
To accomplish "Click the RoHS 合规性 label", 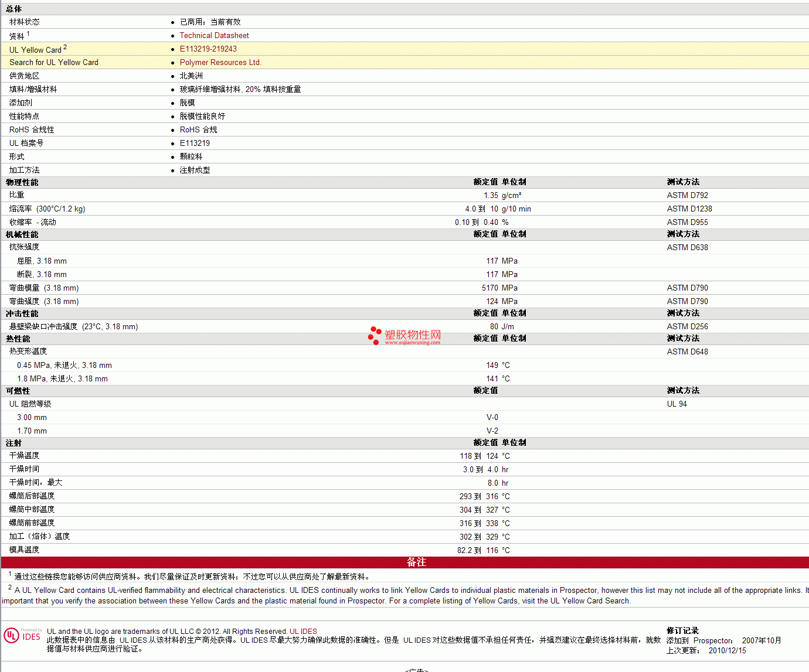I will point(32,130).
